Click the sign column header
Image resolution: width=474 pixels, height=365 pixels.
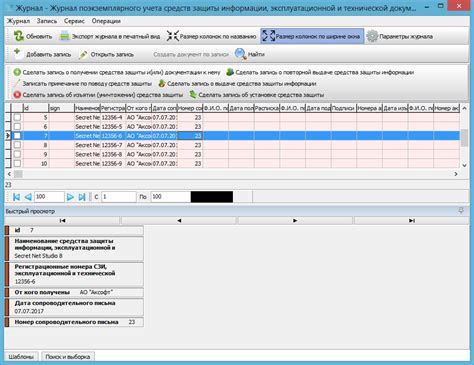tap(62, 108)
